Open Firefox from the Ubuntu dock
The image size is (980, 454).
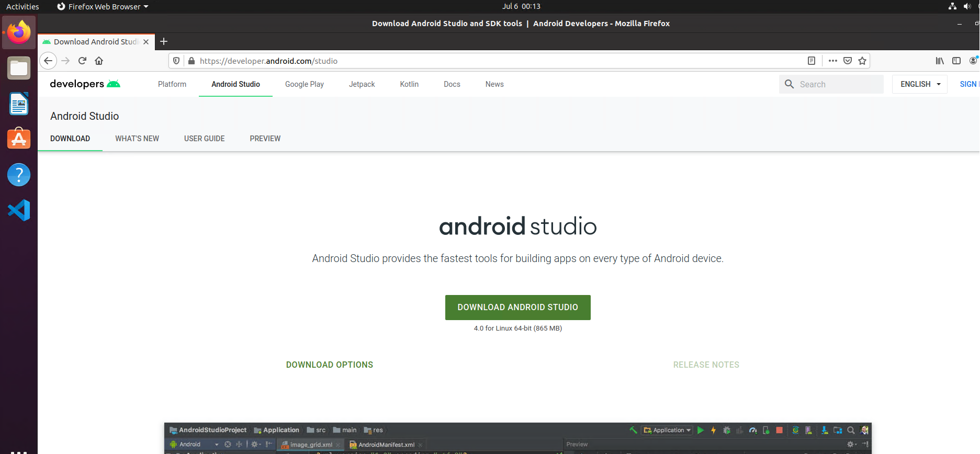pyautogui.click(x=19, y=32)
